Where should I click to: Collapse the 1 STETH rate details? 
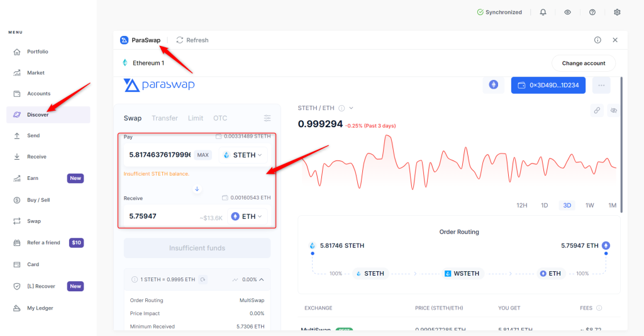[262, 279]
